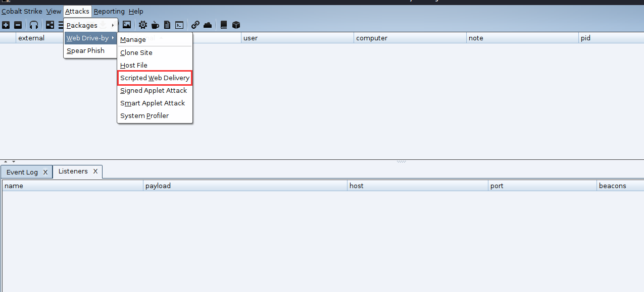Open the Reporting menu
Screen dimensions: 644x292
click(109, 11)
